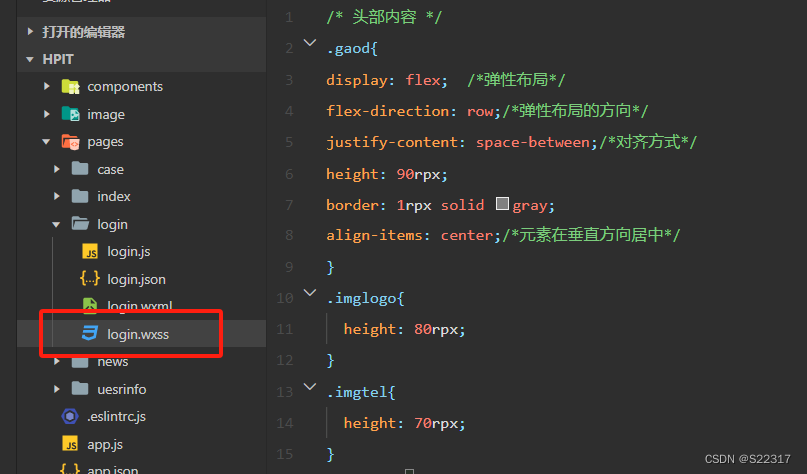Click the uesrinfo folder icon

coord(80,389)
